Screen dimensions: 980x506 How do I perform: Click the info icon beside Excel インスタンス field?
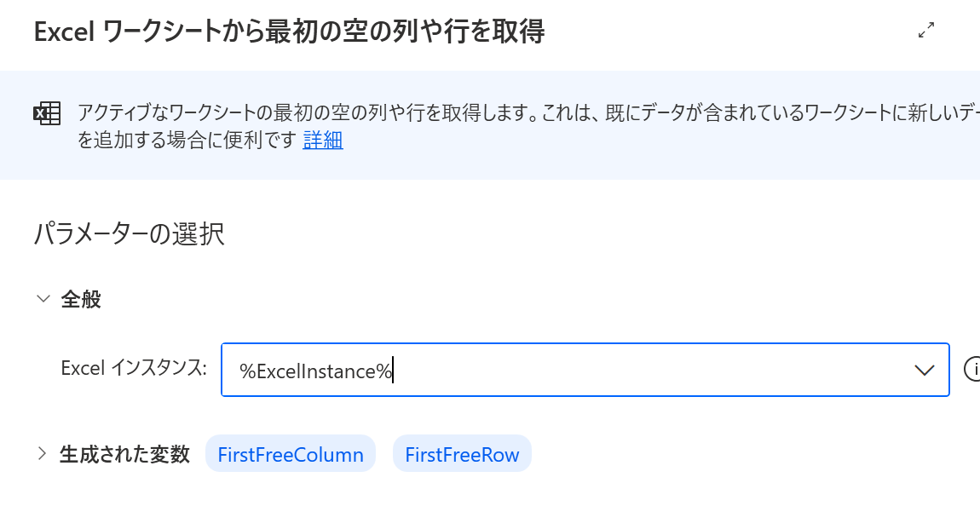click(x=972, y=369)
